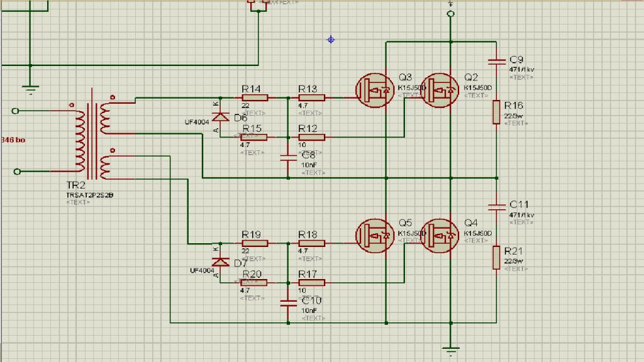Image resolution: width=644 pixels, height=362 pixels.
Task: Select capacitor C8 symbol
Action: pyautogui.click(x=288, y=158)
